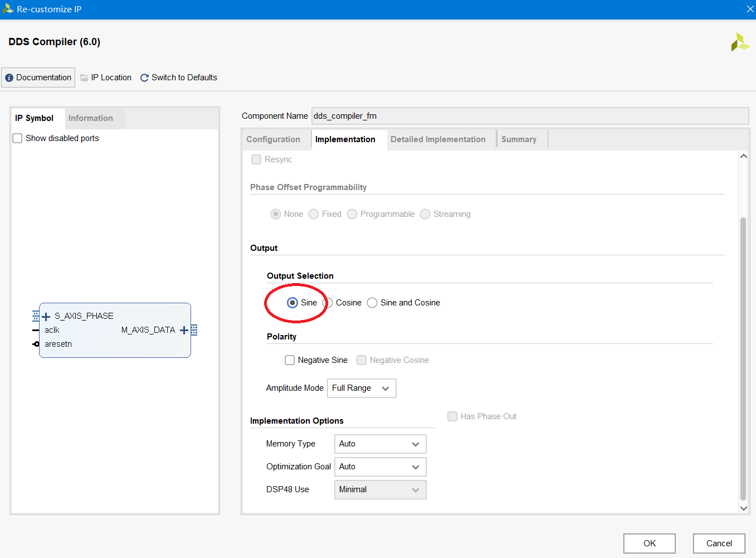756x558 pixels.
Task: Switch to Defaults
Action: click(178, 77)
